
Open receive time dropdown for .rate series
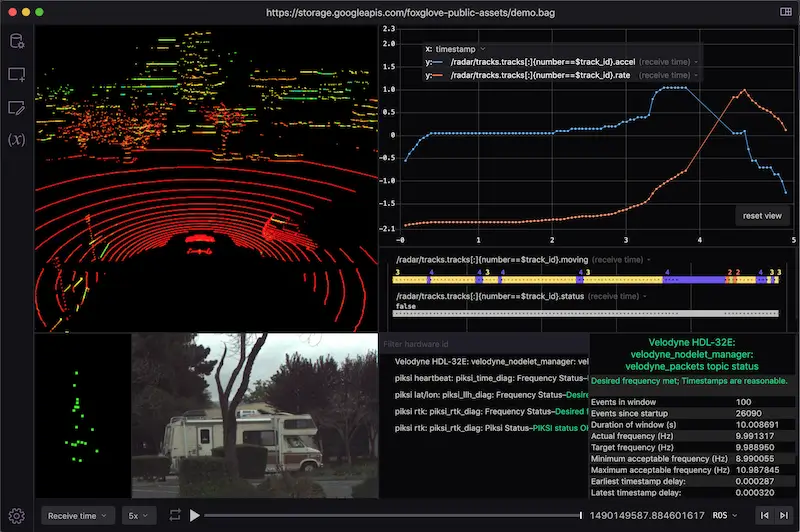pos(668,75)
